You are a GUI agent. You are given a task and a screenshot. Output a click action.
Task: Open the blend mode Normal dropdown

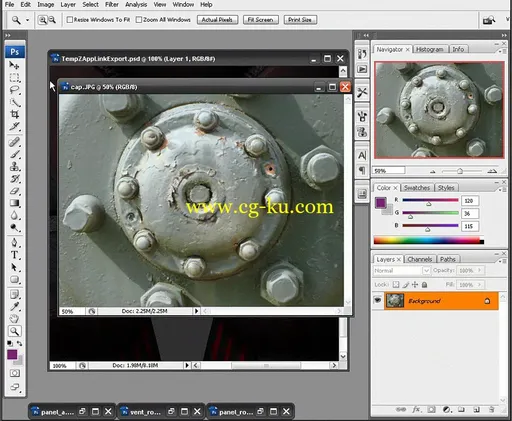point(401,270)
